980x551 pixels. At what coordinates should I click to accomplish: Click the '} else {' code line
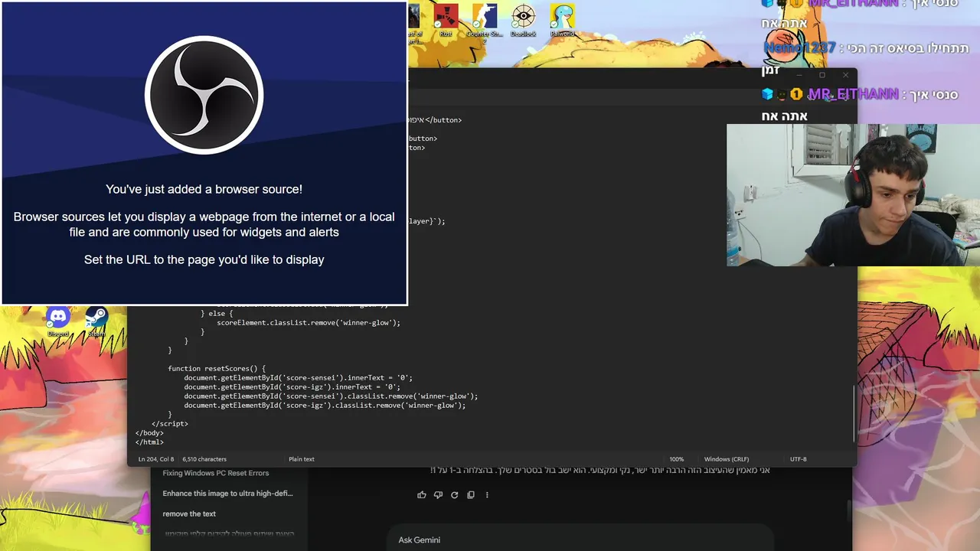[217, 314]
